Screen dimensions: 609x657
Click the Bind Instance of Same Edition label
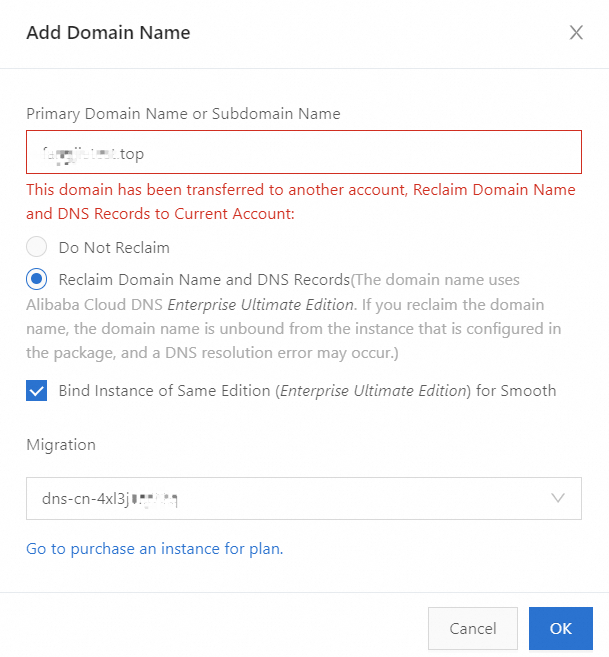point(300,391)
